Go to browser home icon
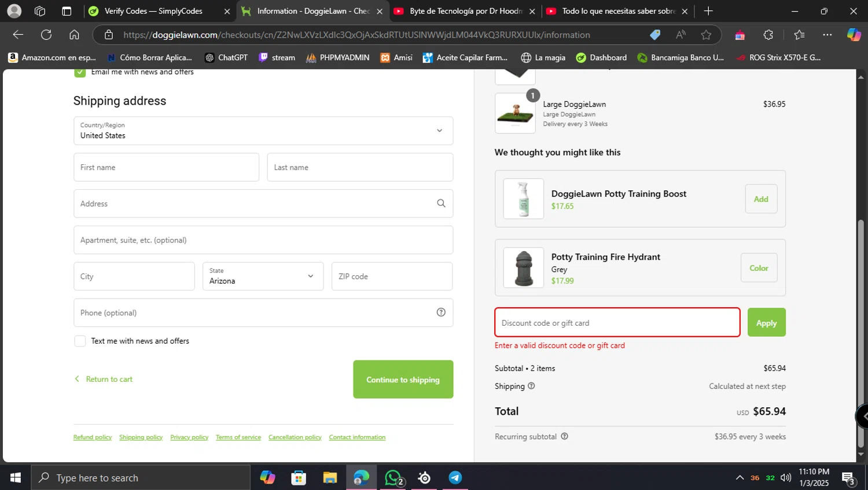The width and height of the screenshot is (868, 490). click(x=74, y=35)
